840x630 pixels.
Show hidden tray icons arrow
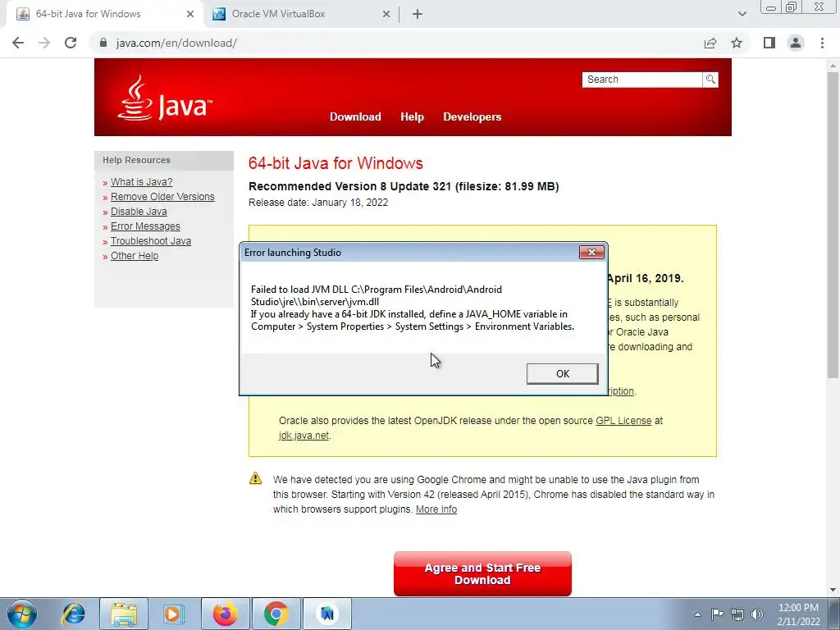click(697, 614)
